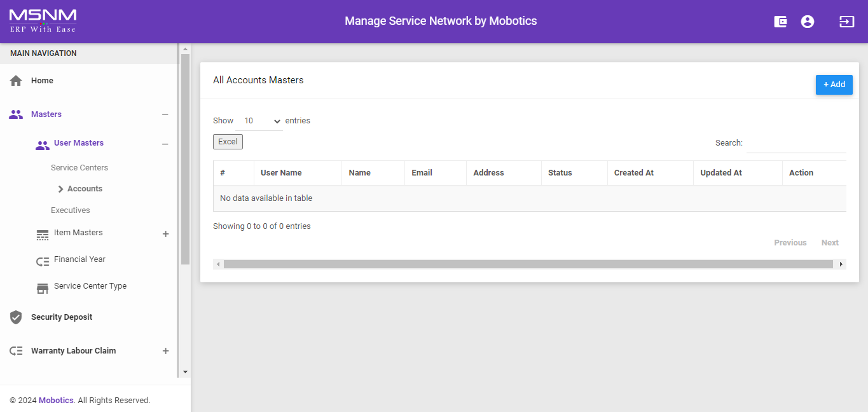Expand the Item Masters submenu
The height and width of the screenshot is (412, 868).
[165, 234]
